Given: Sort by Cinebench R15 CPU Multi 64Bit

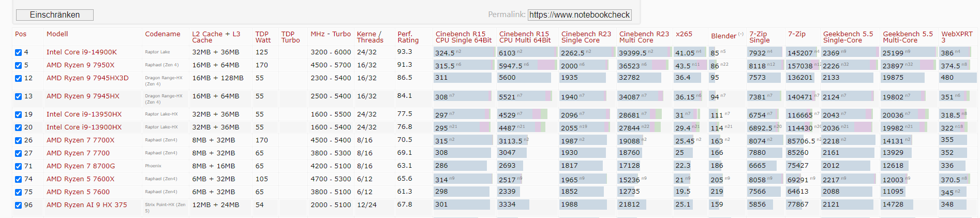Looking at the screenshot, I should tap(524, 37).
